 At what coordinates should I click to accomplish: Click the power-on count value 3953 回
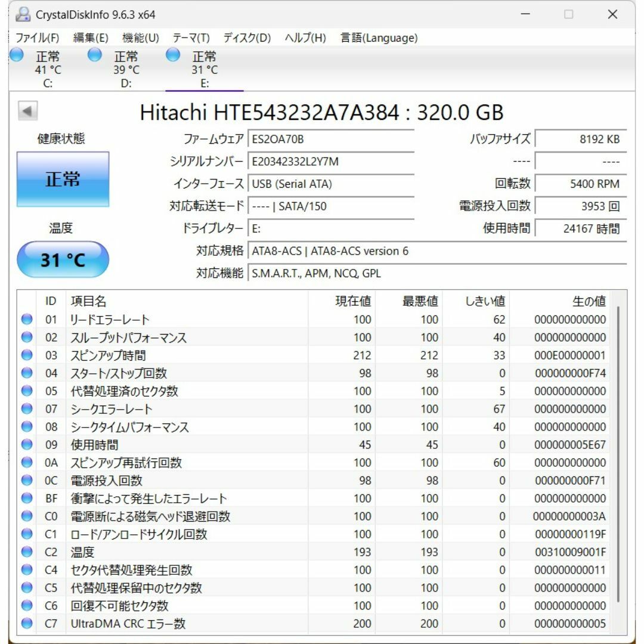(581, 206)
